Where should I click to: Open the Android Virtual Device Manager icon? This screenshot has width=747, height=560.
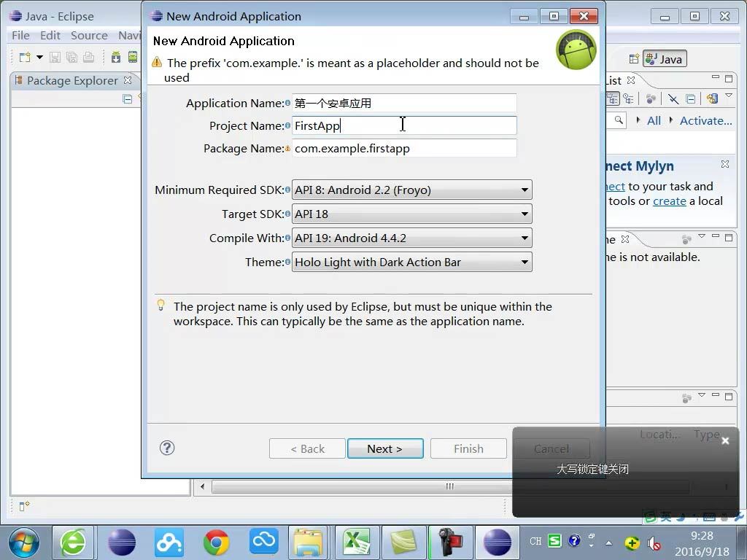coord(133,58)
